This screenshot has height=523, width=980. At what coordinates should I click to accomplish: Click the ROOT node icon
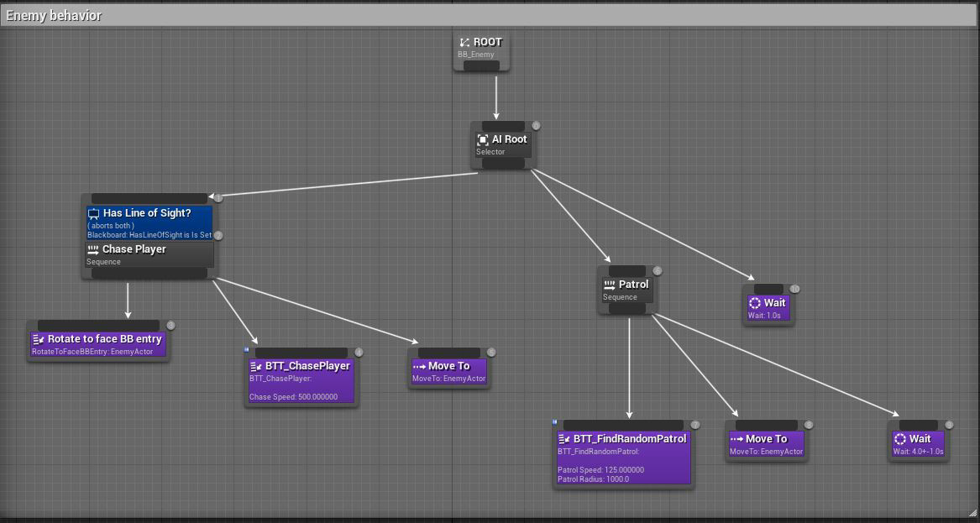coord(464,41)
